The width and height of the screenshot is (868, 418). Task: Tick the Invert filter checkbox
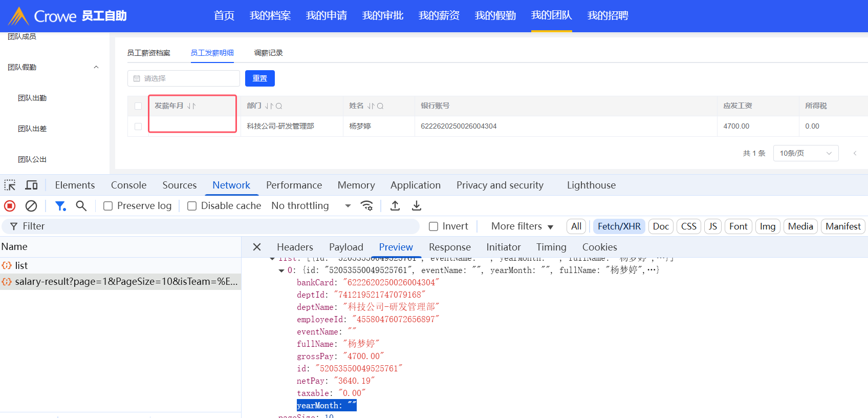coord(433,226)
